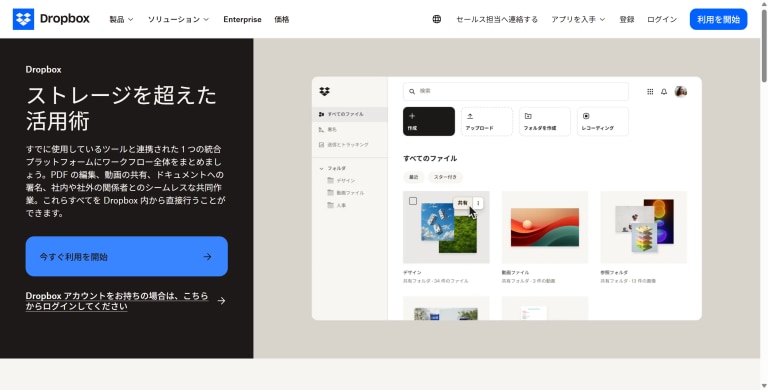The height and width of the screenshot is (390, 768).
Task: Open the three-dot more options menu
Action: [478, 203]
